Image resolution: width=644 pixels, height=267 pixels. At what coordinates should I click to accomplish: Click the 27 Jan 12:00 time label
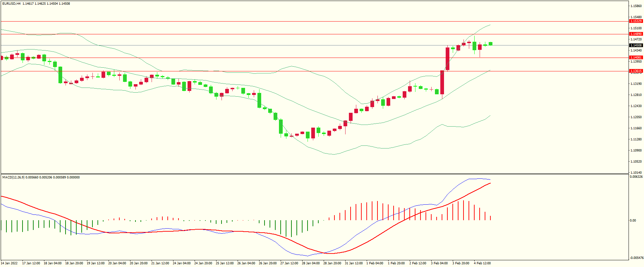(289, 263)
